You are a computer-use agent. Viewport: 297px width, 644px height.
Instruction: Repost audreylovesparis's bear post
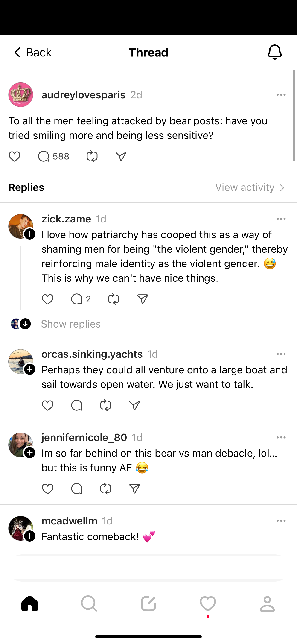92,156
